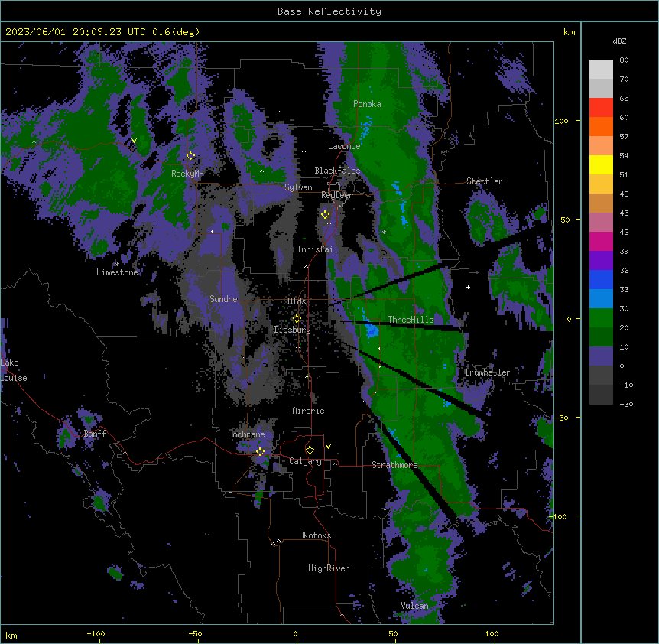Select the Lacombe city label

pyautogui.click(x=344, y=146)
